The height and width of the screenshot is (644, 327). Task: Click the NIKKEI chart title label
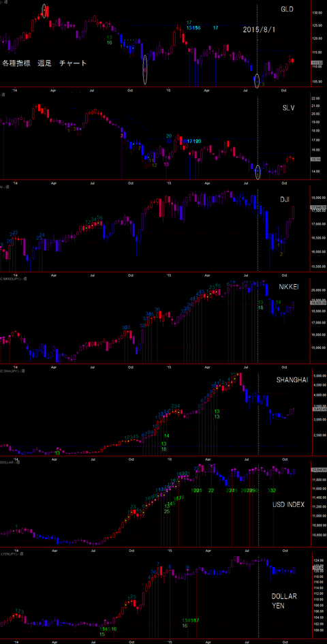point(288,287)
